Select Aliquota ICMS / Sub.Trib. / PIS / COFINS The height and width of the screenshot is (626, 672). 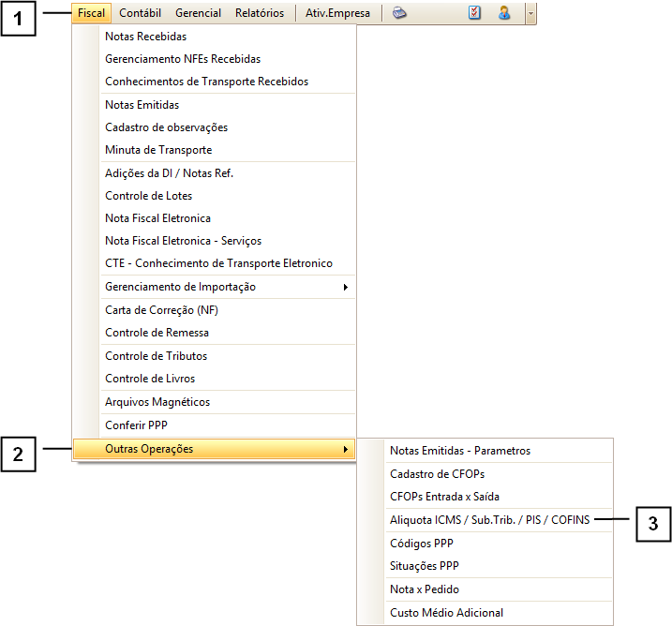pos(489,520)
